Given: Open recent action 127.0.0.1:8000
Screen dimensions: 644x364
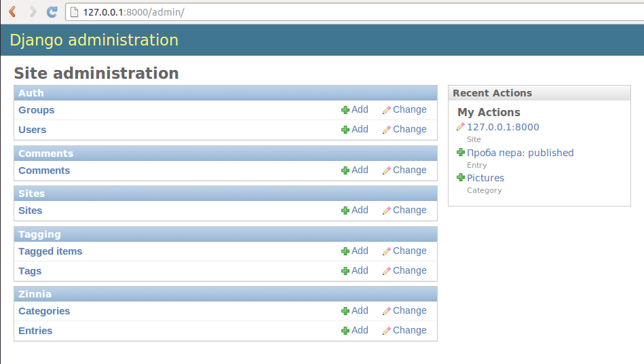Looking at the screenshot, I should tap(503, 128).
